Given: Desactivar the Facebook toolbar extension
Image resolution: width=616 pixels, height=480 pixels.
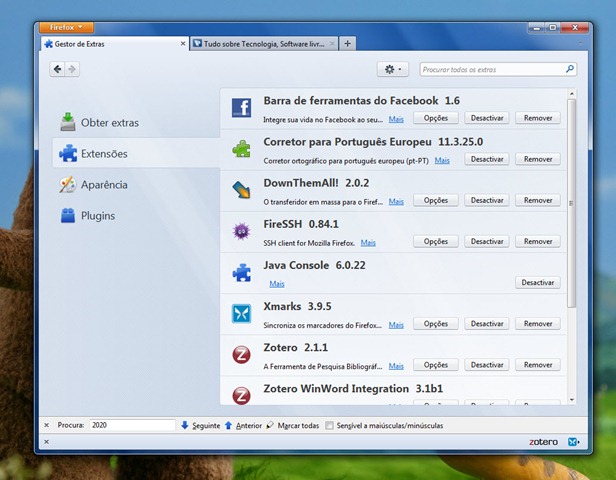Looking at the screenshot, I should [x=487, y=118].
